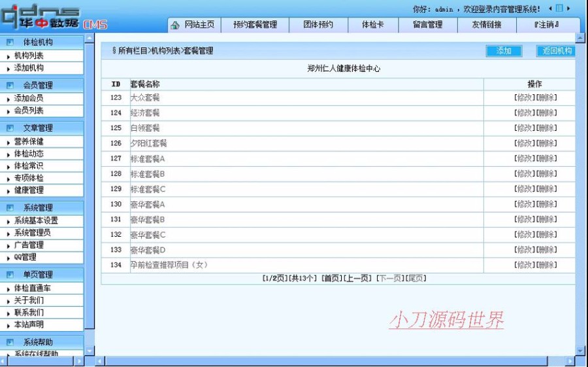588x367 pixels.
Task: Click 修改 for 标准套餐B row
Action: tap(525, 173)
